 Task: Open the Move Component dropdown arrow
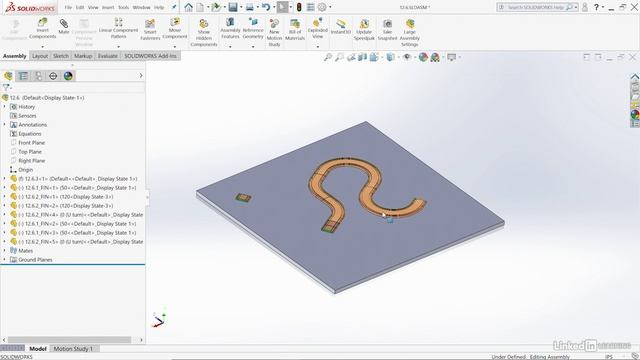click(175, 47)
